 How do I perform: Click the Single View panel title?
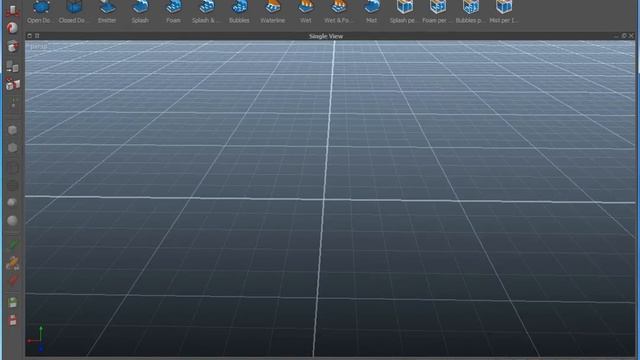[326, 36]
